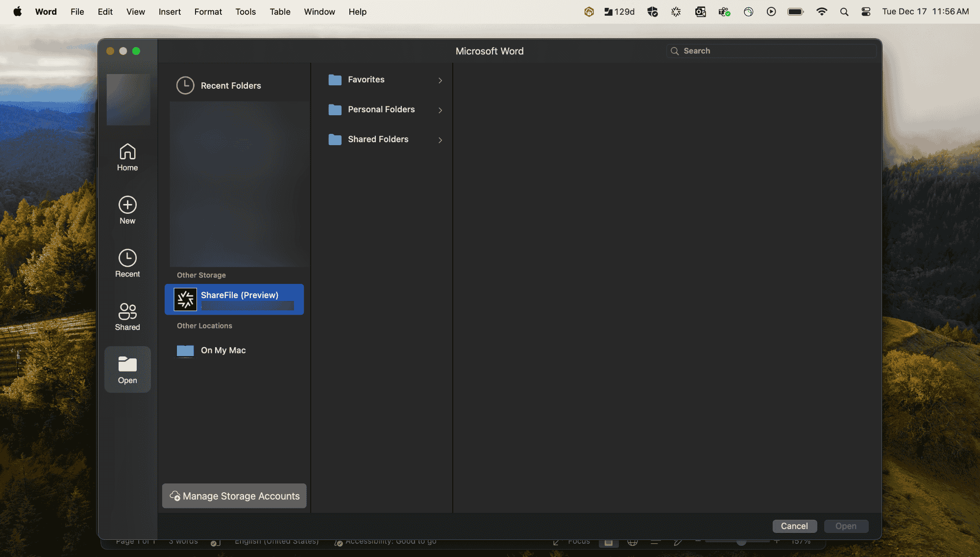
Task: Click the orange hexagon menu bar icon
Action: click(589, 12)
